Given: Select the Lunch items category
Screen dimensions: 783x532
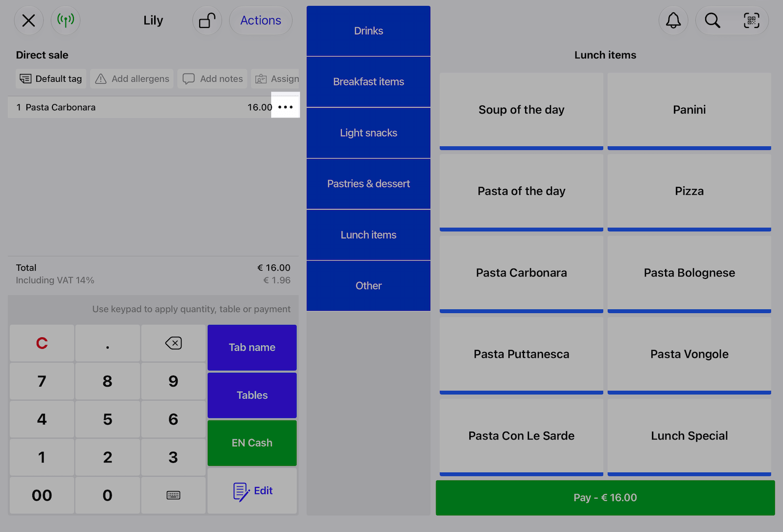Looking at the screenshot, I should pos(368,235).
